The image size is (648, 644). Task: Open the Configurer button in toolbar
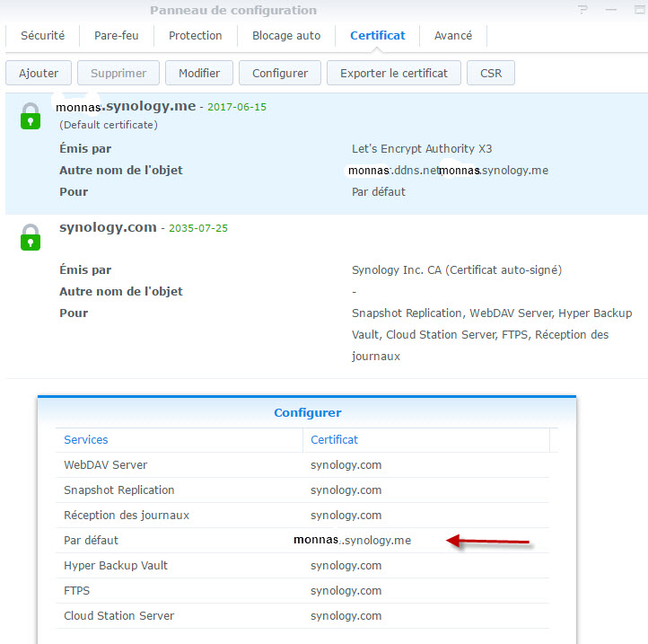280,73
